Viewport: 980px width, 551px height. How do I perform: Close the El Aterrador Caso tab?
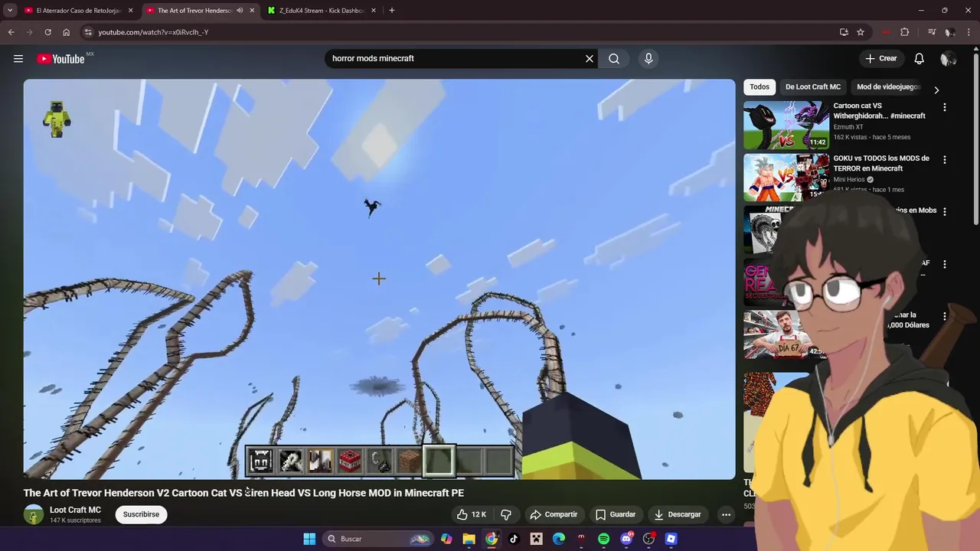click(x=130, y=11)
